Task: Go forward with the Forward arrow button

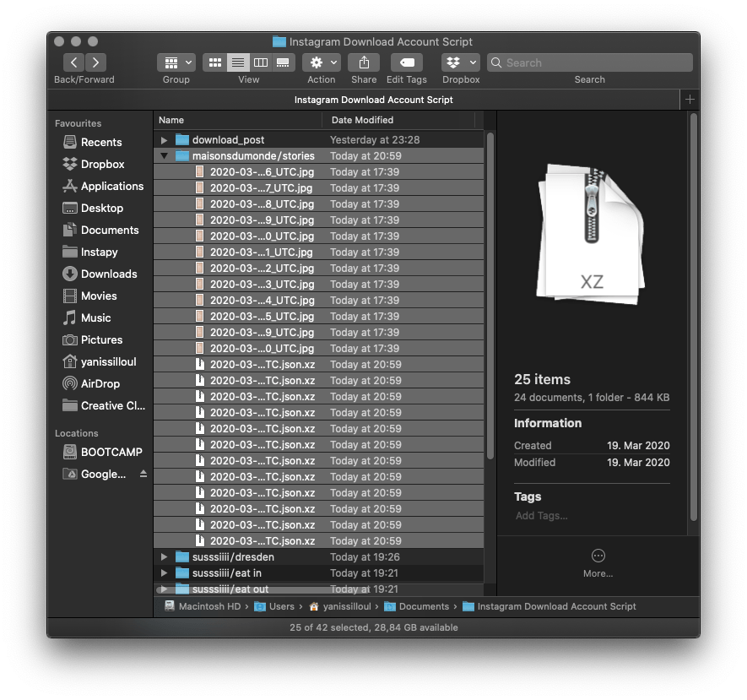Action: [95, 62]
